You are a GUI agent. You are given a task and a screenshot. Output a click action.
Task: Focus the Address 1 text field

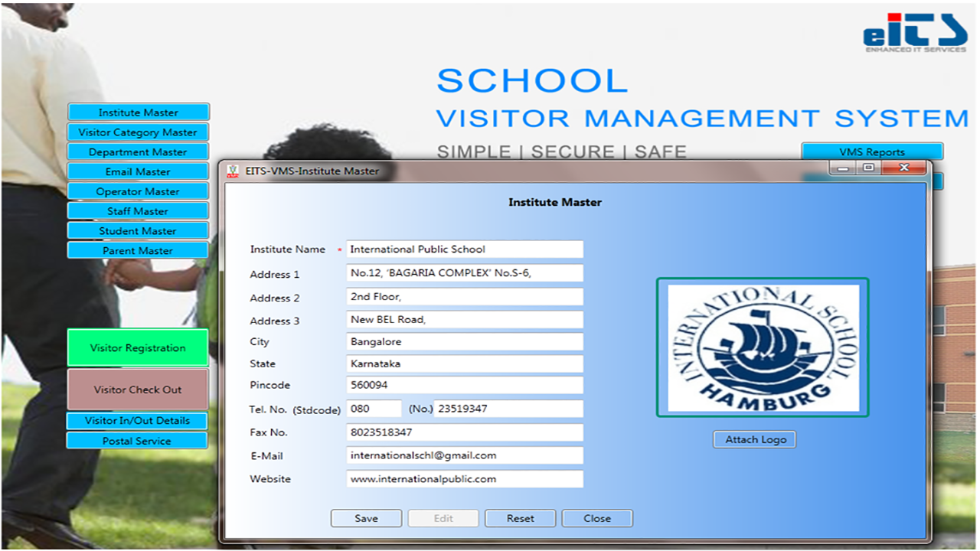[465, 273]
